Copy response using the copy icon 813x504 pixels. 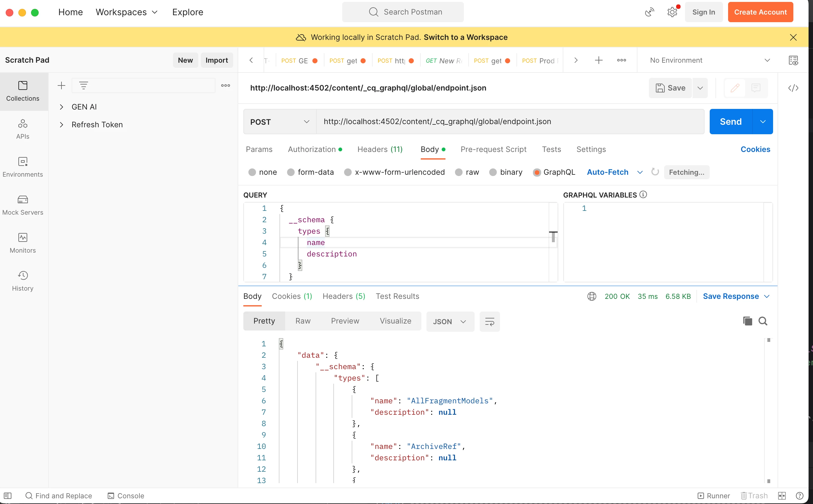pyautogui.click(x=747, y=321)
